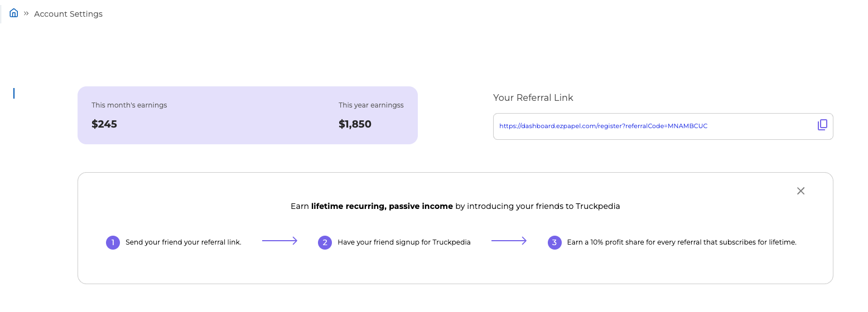Click "Send your friend your referral link" text
The image size is (868, 312).
pos(183,242)
